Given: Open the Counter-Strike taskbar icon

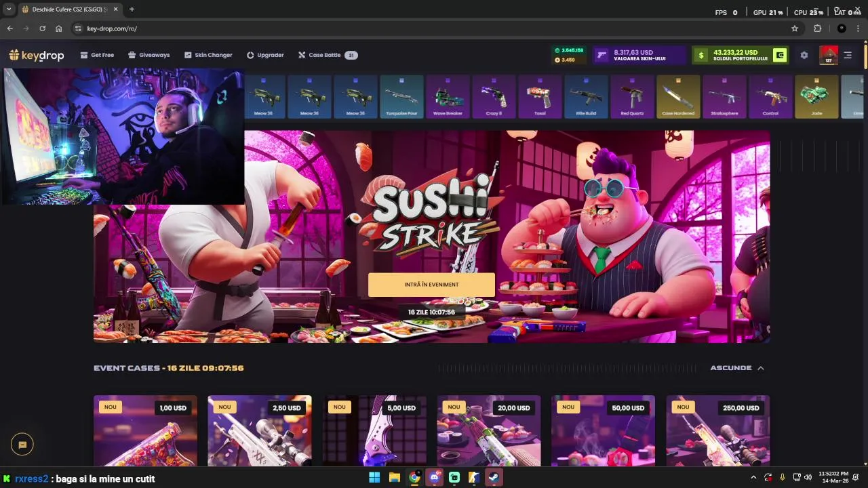Looking at the screenshot, I should click(474, 478).
